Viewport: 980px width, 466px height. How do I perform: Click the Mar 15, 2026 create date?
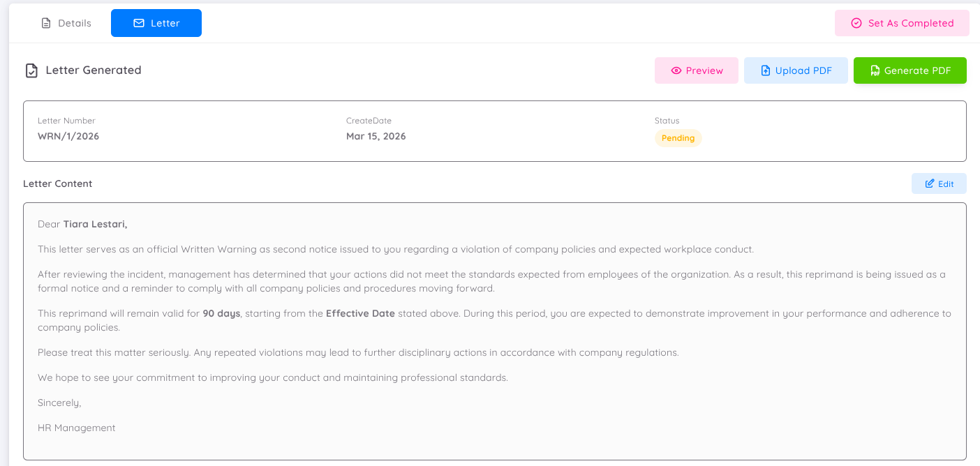[376, 136]
